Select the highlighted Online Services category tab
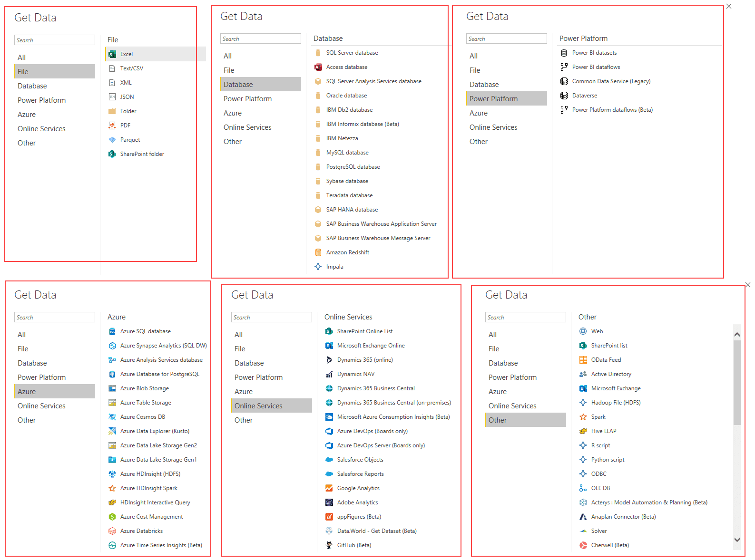The height and width of the screenshot is (560, 755). click(x=272, y=406)
